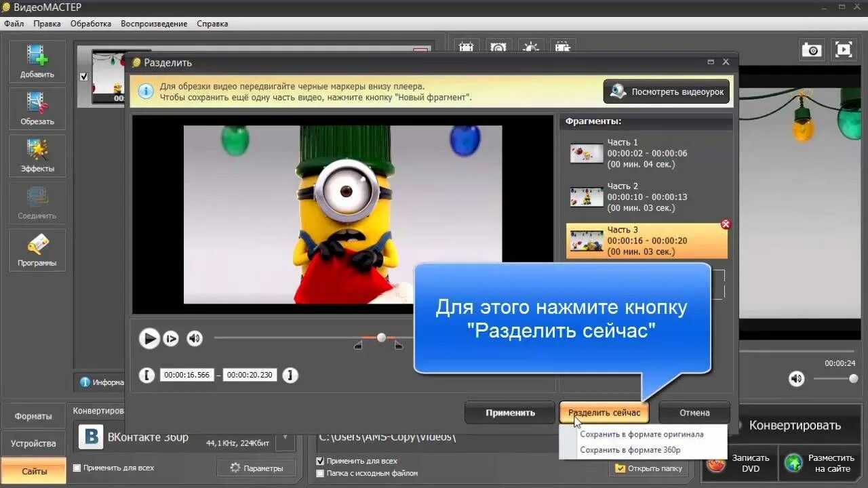The width and height of the screenshot is (868, 488).
Task: Click the ВКонтакте logo icon
Action: (x=91, y=437)
